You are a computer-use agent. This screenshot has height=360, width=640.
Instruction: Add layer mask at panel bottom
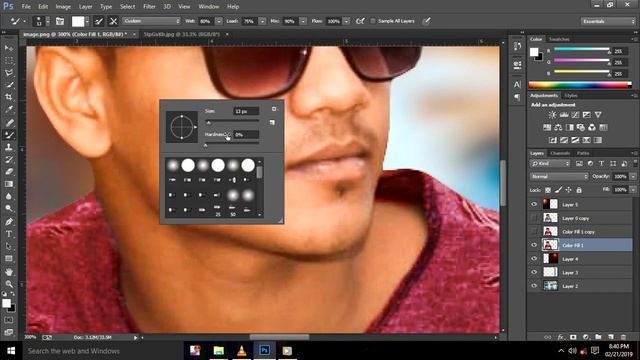click(573, 337)
